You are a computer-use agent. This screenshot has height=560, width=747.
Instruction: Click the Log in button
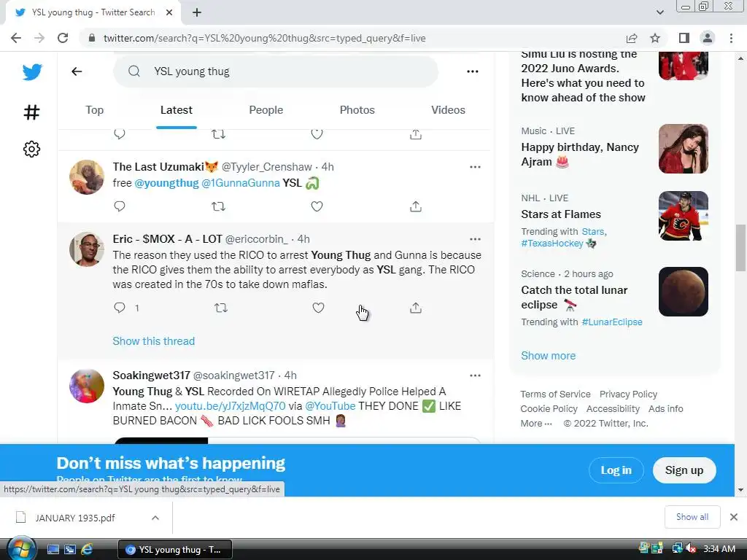pyautogui.click(x=616, y=470)
